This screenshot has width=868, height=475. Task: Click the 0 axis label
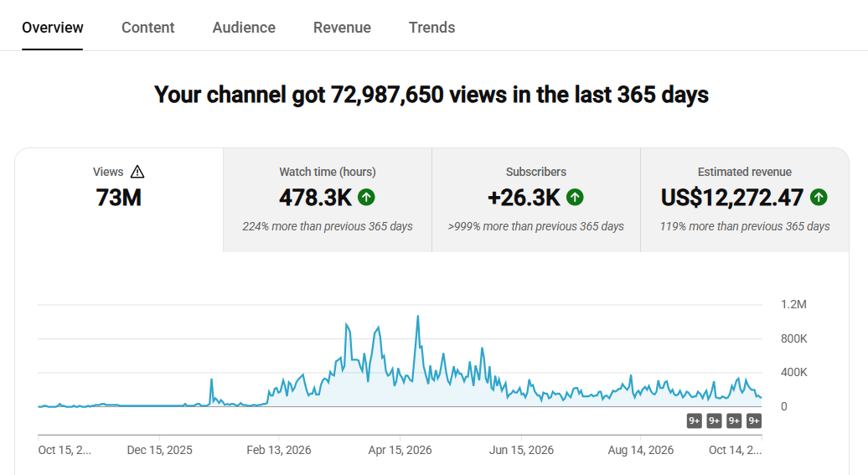coord(784,407)
